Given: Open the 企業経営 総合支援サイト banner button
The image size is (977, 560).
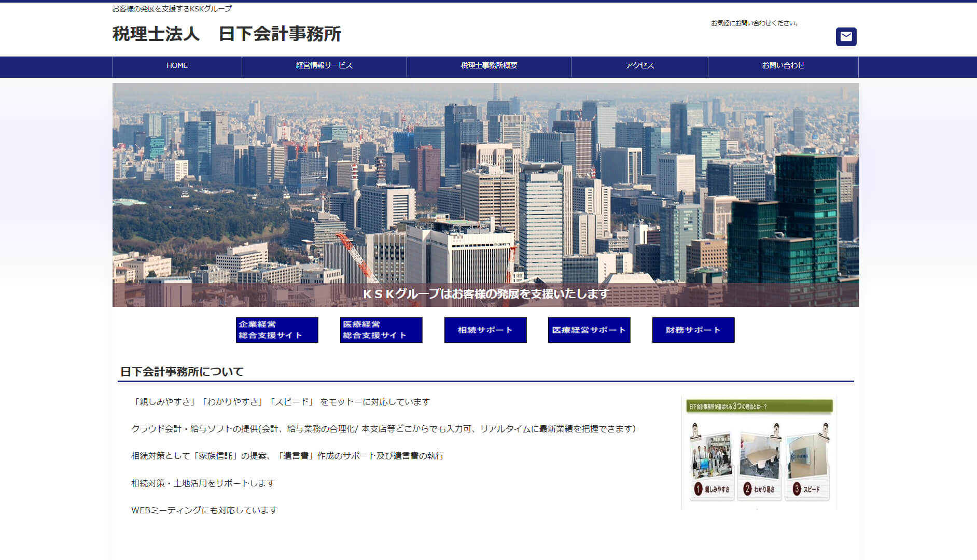Looking at the screenshot, I should 277,330.
